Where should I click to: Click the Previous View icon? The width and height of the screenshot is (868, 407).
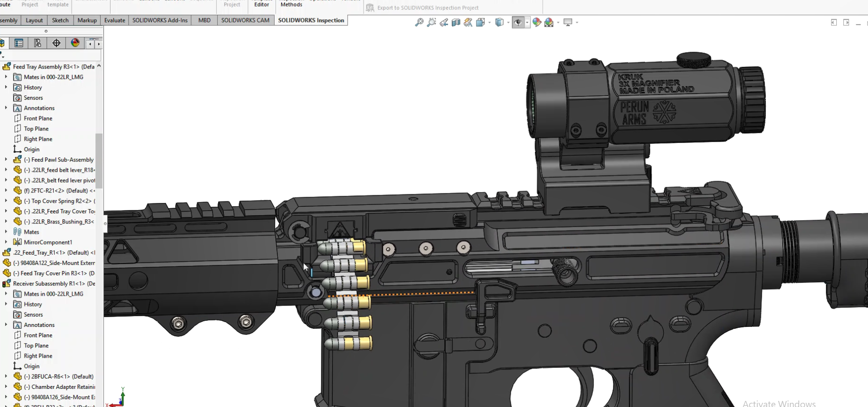444,22
